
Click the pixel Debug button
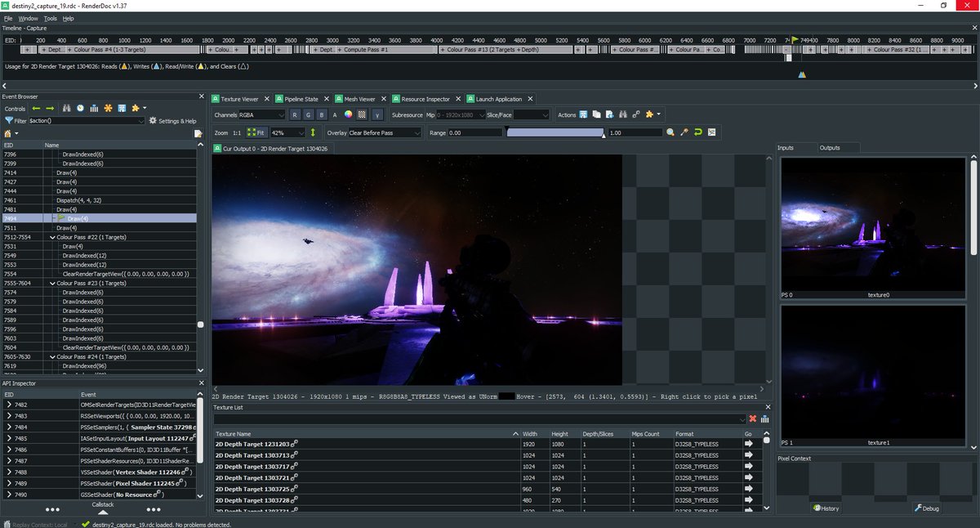[x=927, y=508]
